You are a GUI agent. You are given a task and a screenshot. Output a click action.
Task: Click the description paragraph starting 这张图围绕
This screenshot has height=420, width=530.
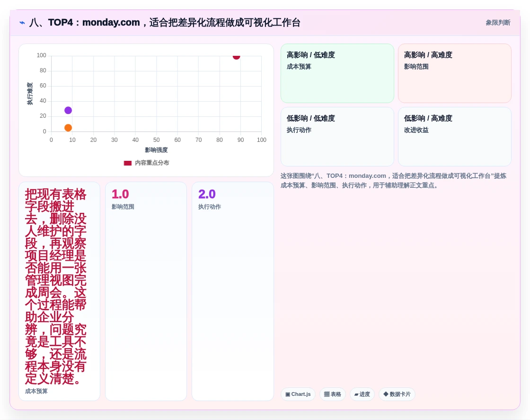pyautogui.click(x=394, y=180)
